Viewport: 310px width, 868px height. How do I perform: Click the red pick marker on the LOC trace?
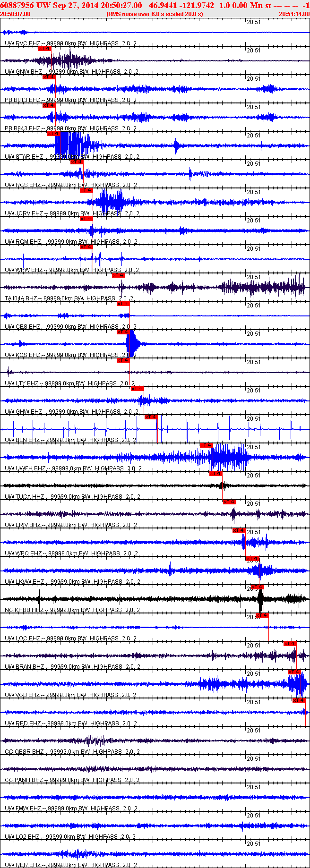pos(262,615)
